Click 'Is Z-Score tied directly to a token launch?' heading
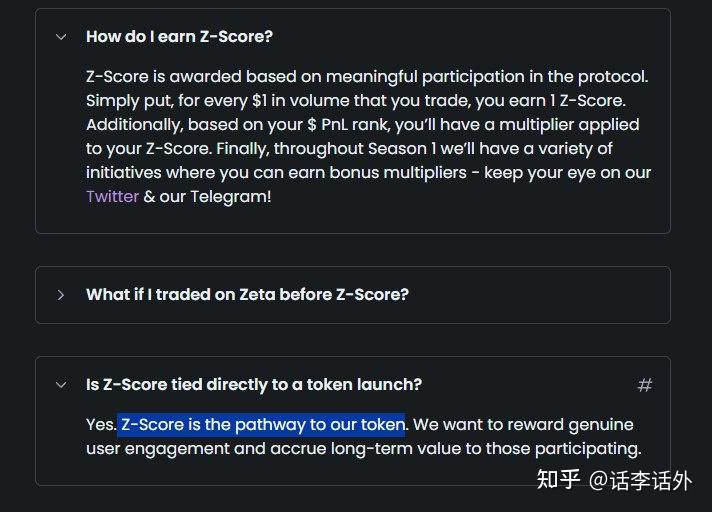The height and width of the screenshot is (512, 712). tap(254, 384)
